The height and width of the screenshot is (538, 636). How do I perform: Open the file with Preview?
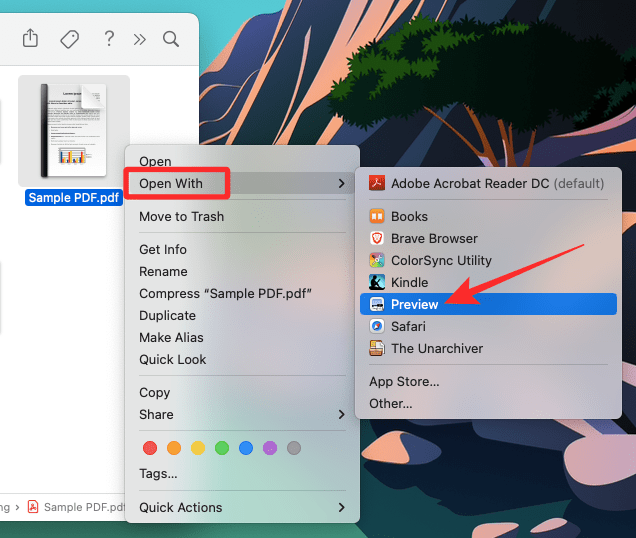488,304
